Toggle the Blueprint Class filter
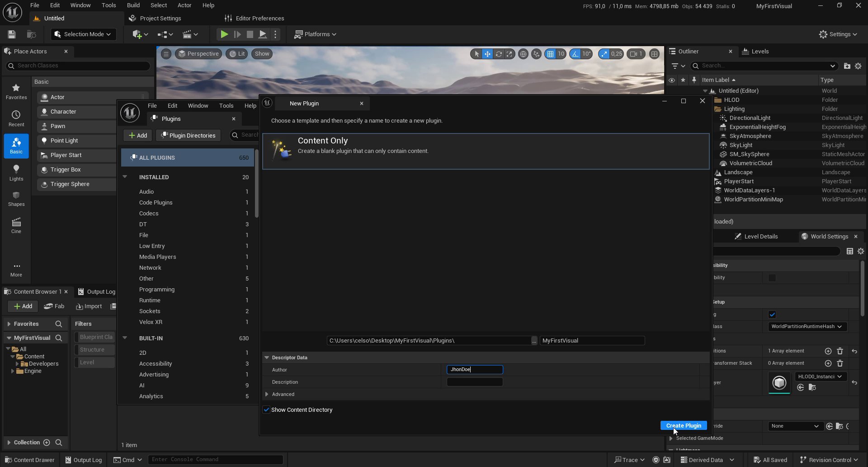Image resolution: width=868 pixels, height=467 pixels. coord(94,337)
